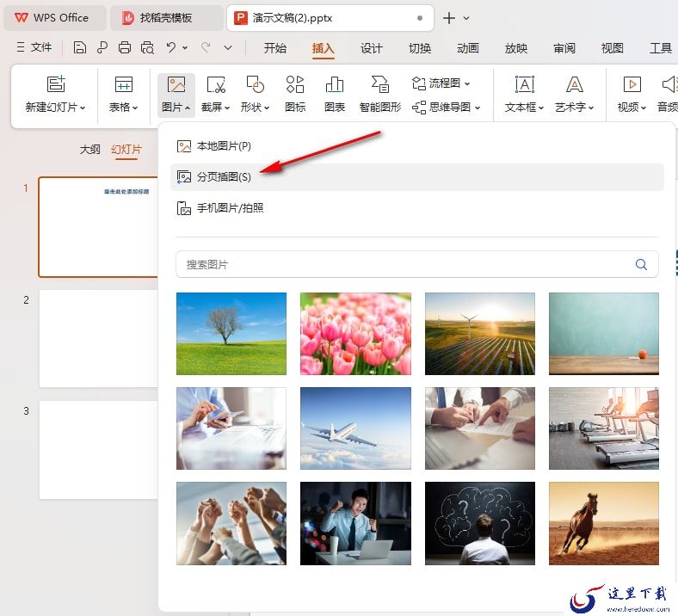Insert the apple on table picture
678x616 pixels.
604,334
